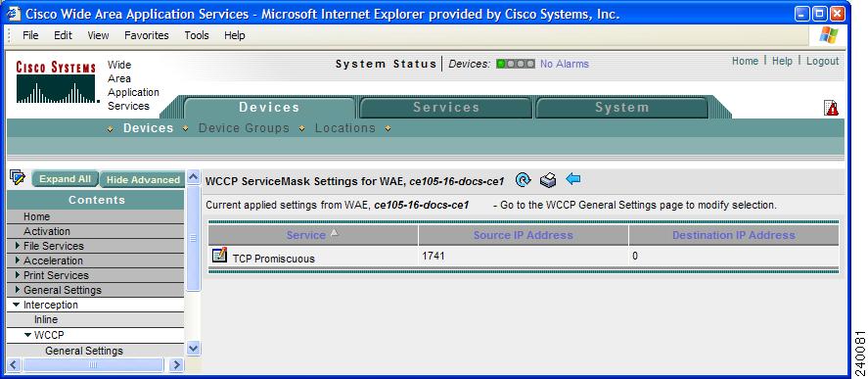Click the Hide Advanced button
Viewport: 868px width, 379px height.
point(143,179)
